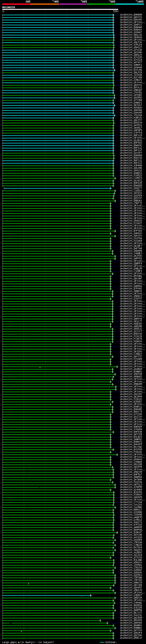This screenshot has height=644, width=146.
Task: Select the UniRef100_P19784 hit label
Action: pyautogui.click(x=131, y=238)
